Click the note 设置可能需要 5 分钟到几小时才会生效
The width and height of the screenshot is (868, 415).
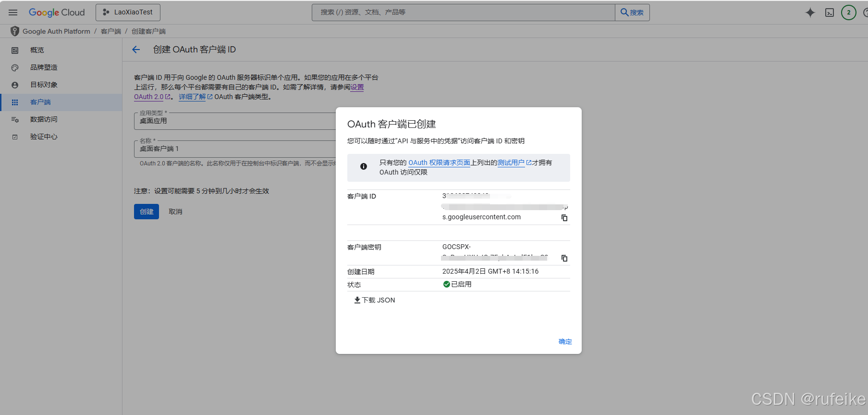click(x=211, y=191)
